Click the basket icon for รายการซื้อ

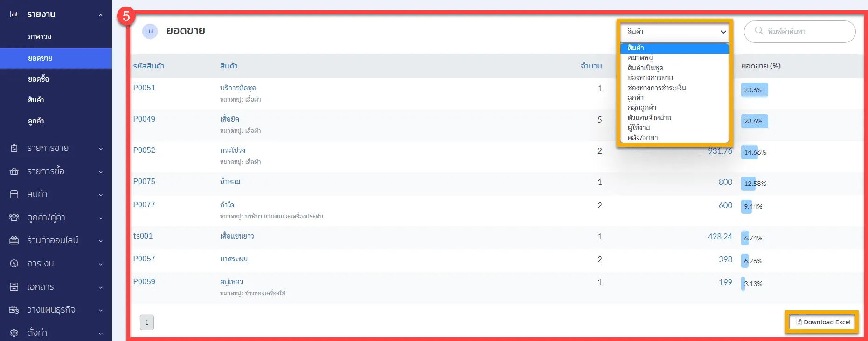(14, 171)
